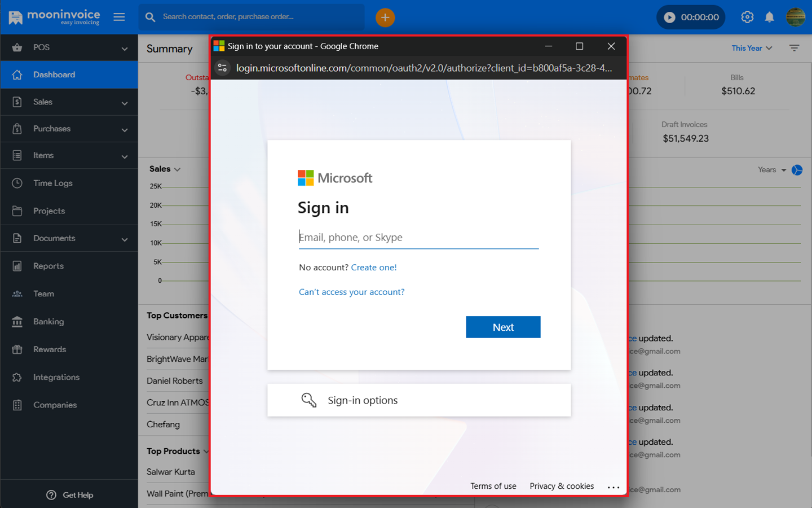Open settings gear icon in header

tap(747, 17)
